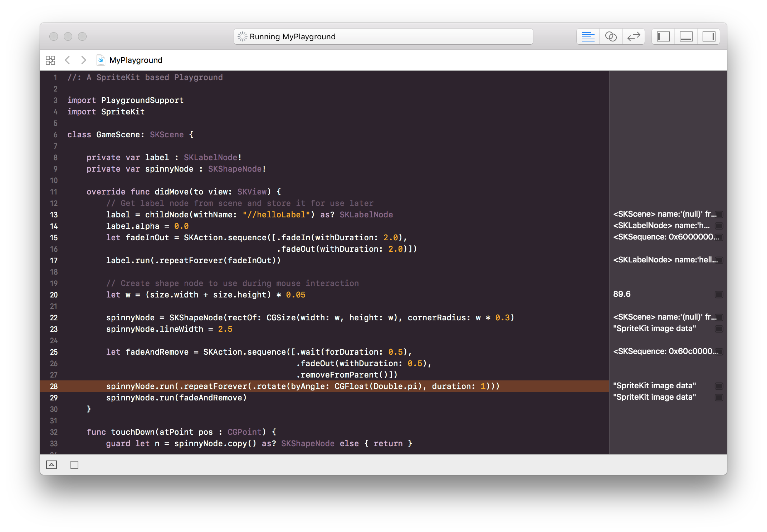Show Quick Look result for 89.6
Viewport: 767px width, 532px height.
719,295
